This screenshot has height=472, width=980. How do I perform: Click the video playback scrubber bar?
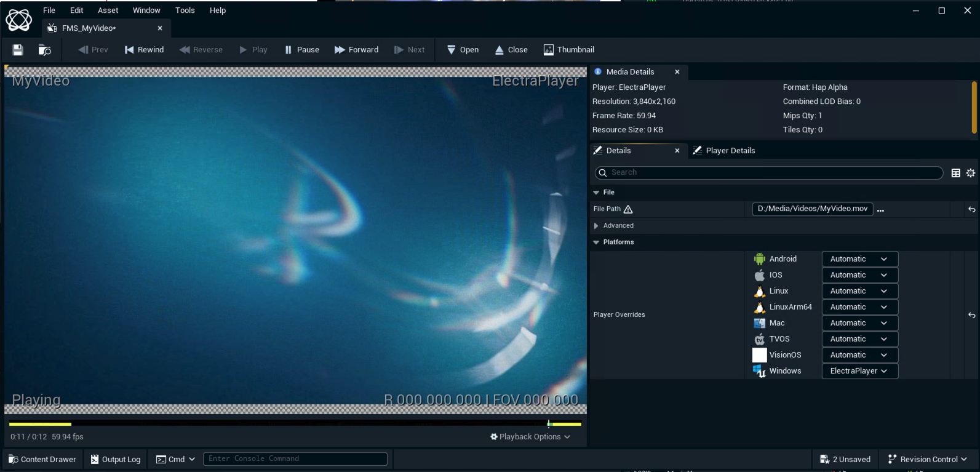pyautogui.click(x=295, y=424)
